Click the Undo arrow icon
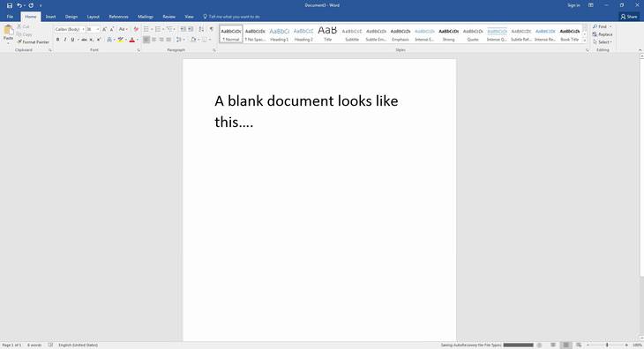The height and width of the screenshot is (349, 644). [x=19, y=5]
